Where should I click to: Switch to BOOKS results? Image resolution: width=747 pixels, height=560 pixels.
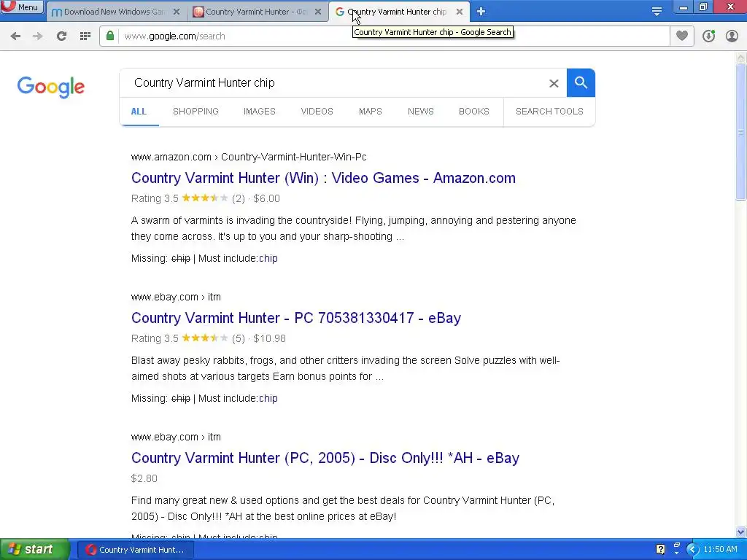473,112
